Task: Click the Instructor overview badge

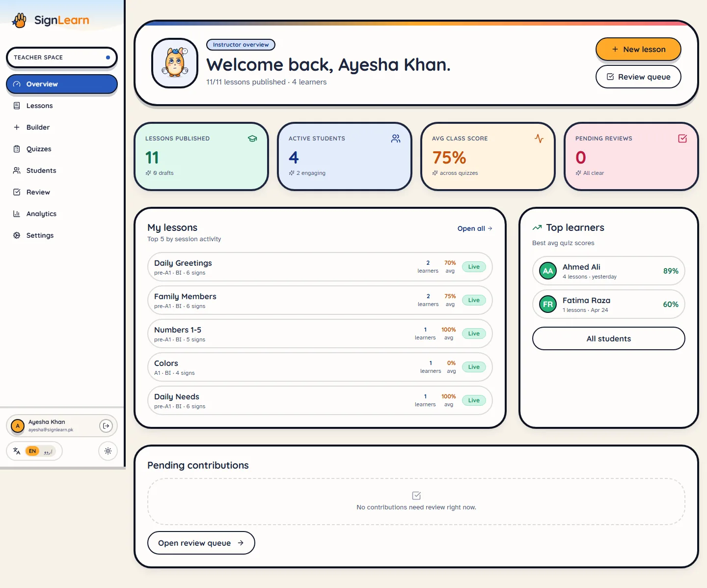Action: coord(241,45)
